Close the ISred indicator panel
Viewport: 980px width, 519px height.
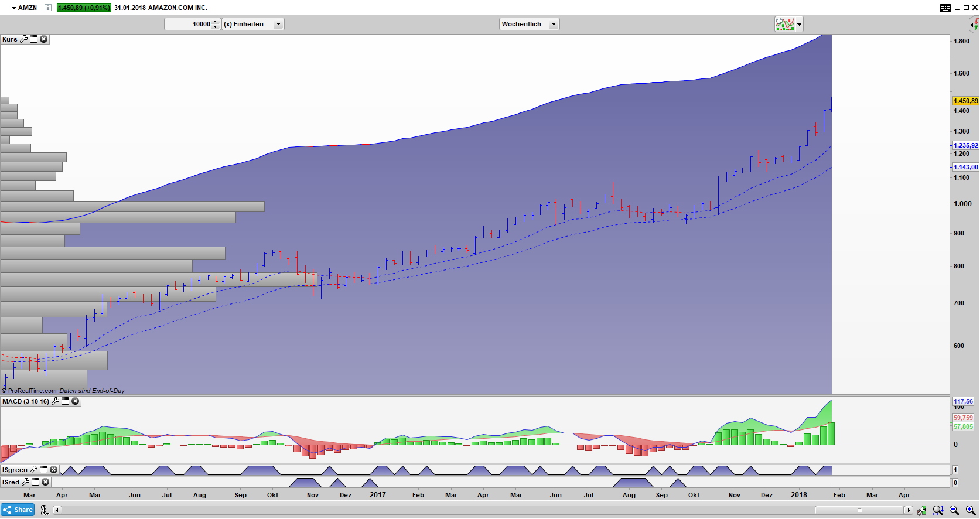tap(46, 482)
